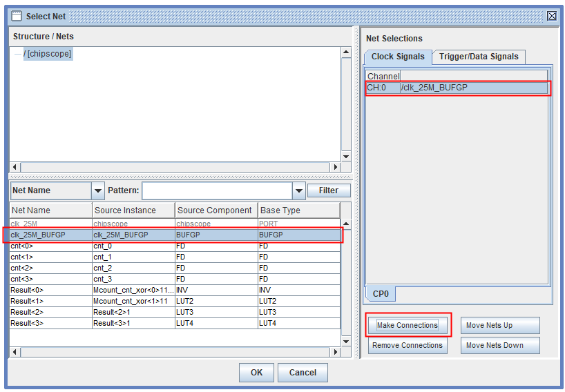The width and height of the screenshot is (565, 392).
Task: Switch to the Trigger/Data Signals tab
Action: [479, 57]
